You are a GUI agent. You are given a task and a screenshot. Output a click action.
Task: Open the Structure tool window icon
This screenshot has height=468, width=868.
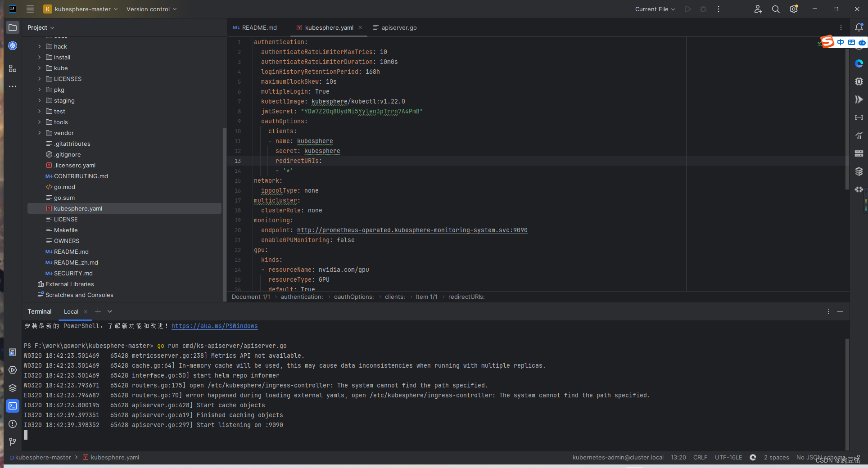point(13,68)
